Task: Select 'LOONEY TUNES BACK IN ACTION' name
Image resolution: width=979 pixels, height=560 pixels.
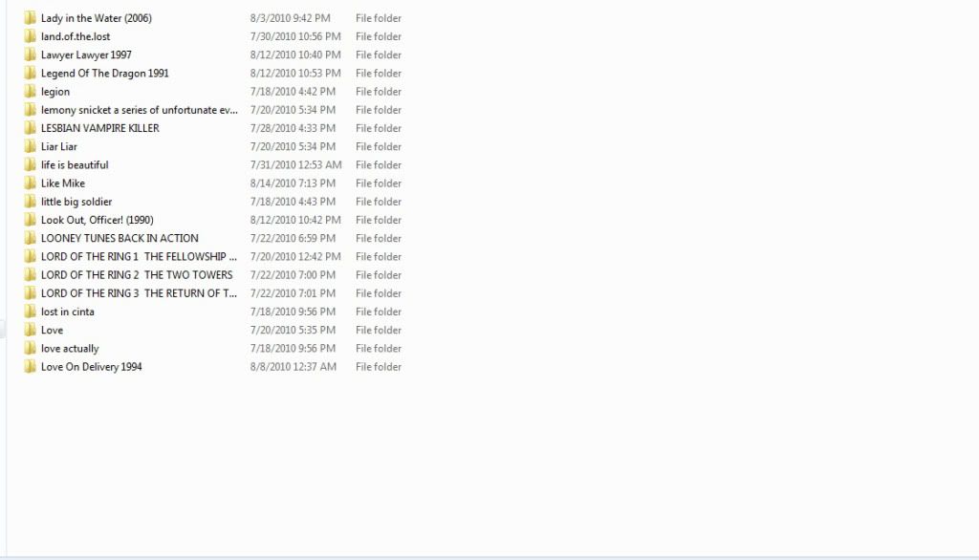Action: [120, 238]
